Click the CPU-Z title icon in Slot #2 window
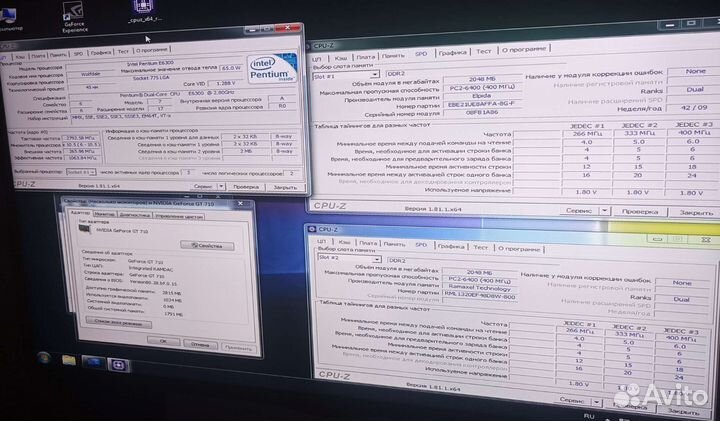The height and width of the screenshot is (421, 720). point(312,229)
